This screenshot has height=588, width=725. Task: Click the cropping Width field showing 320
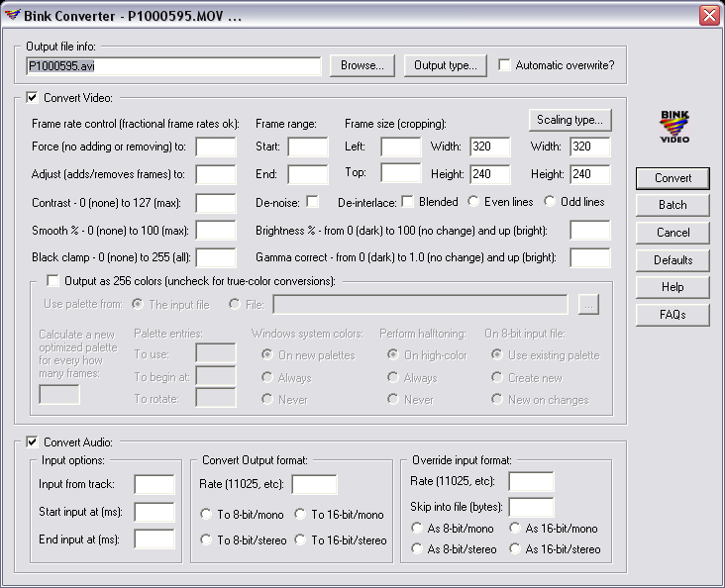490,147
